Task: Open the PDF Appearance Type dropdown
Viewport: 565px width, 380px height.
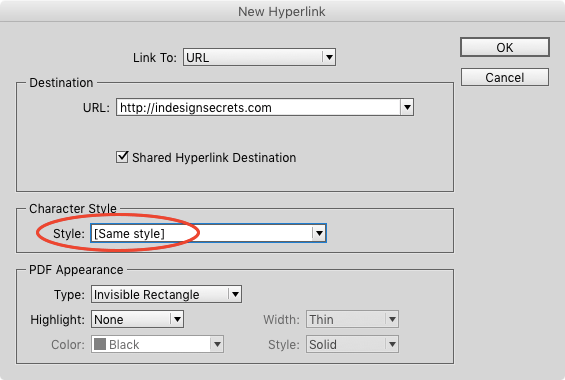Action: pos(166,294)
